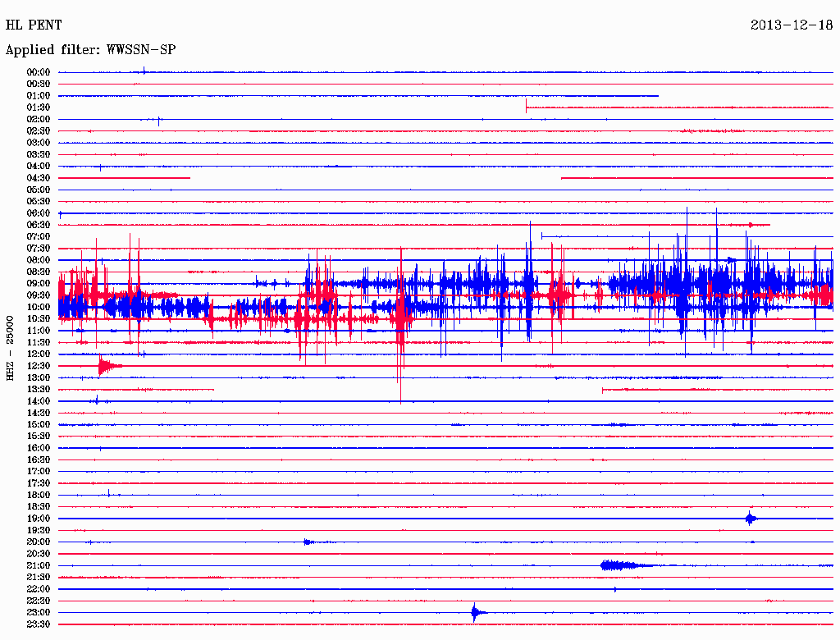Select the 00:30 time label
This screenshot has width=840, height=640.
(x=39, y=85)
